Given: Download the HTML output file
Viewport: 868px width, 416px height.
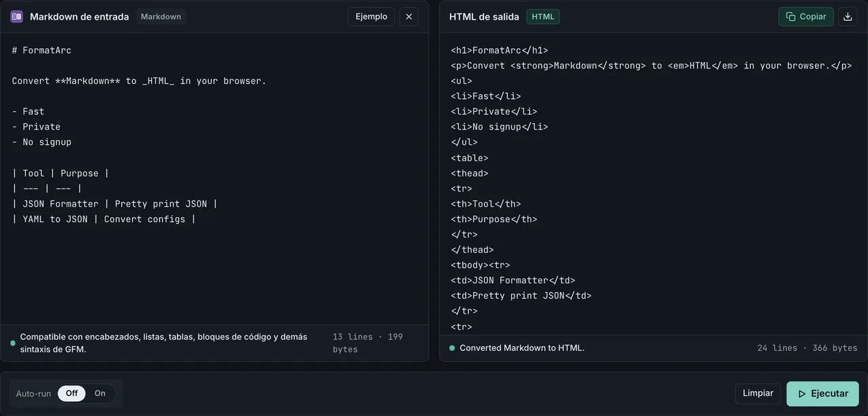Looking at the screenshot, I should coord(848,17).
